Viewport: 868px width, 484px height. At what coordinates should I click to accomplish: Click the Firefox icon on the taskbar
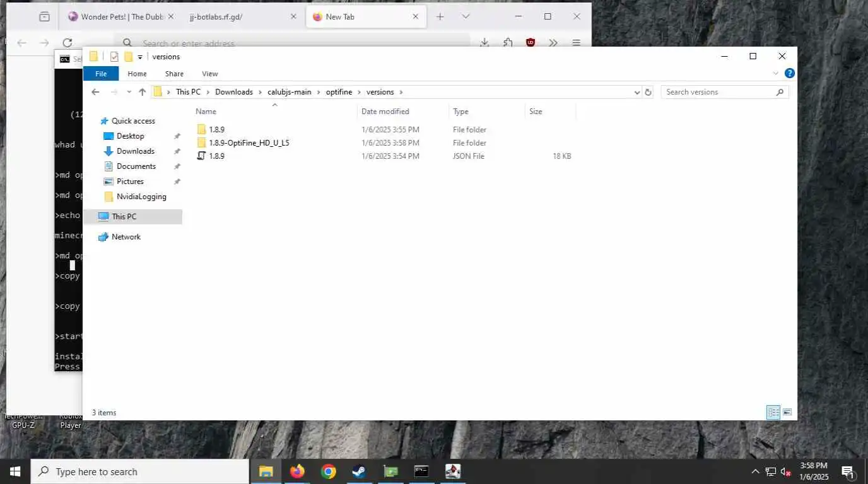(297, 471)
